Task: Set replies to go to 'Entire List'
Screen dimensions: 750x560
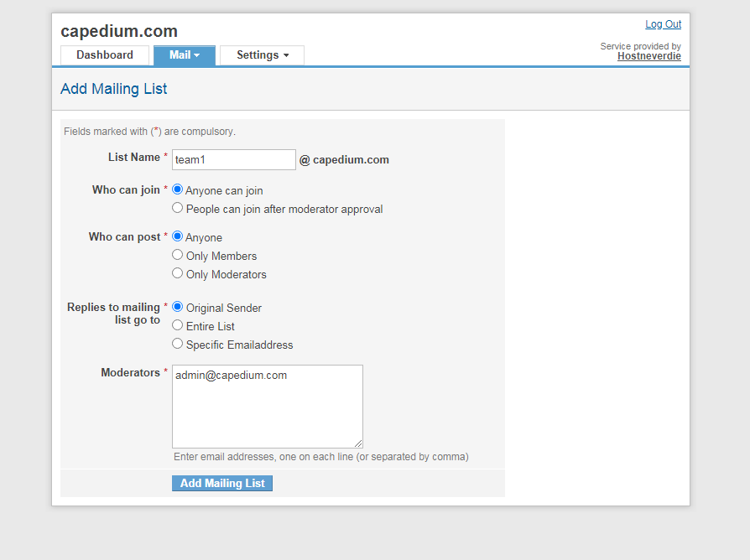Action: pyautogui.click(x=177, y=325)
